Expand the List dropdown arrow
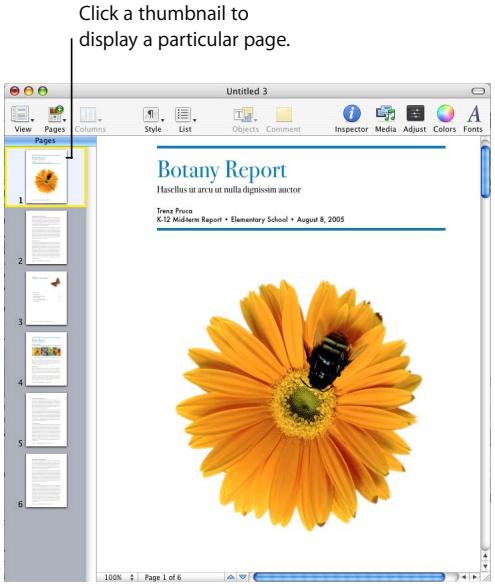 pos(194,120)
